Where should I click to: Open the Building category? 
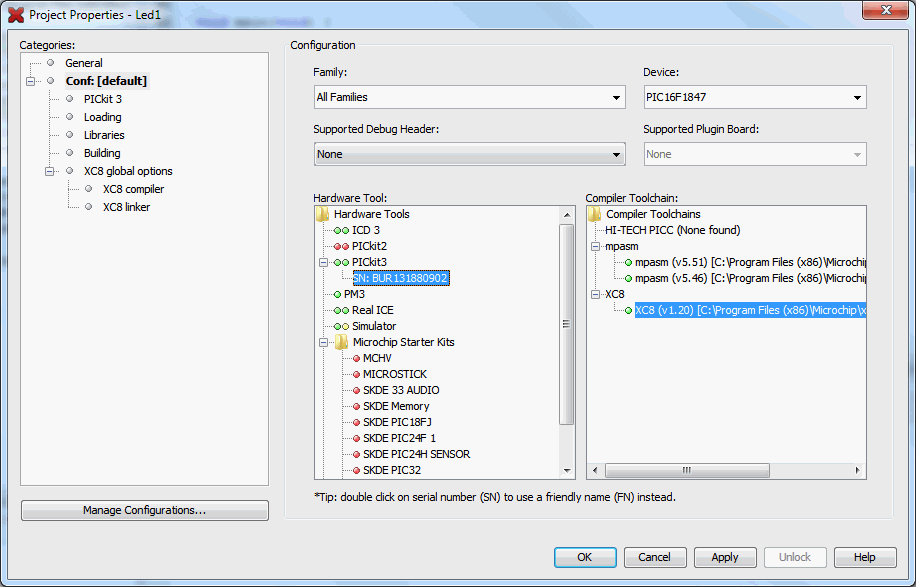tap(102, 154)
